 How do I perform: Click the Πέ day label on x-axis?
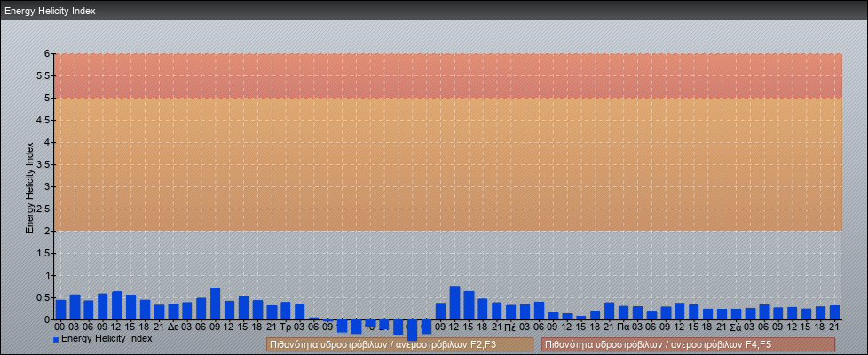pyautogui.click(x=510, y=327)
